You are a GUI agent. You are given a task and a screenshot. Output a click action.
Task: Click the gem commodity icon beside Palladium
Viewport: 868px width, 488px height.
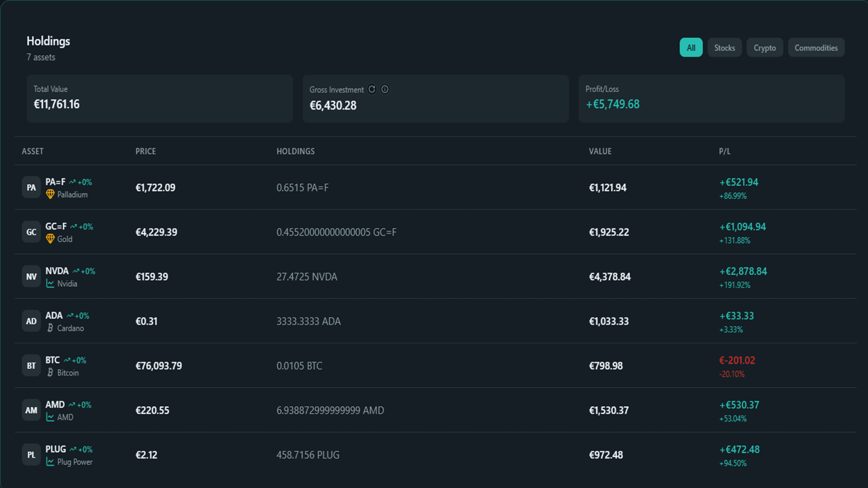tap(50, 194)
